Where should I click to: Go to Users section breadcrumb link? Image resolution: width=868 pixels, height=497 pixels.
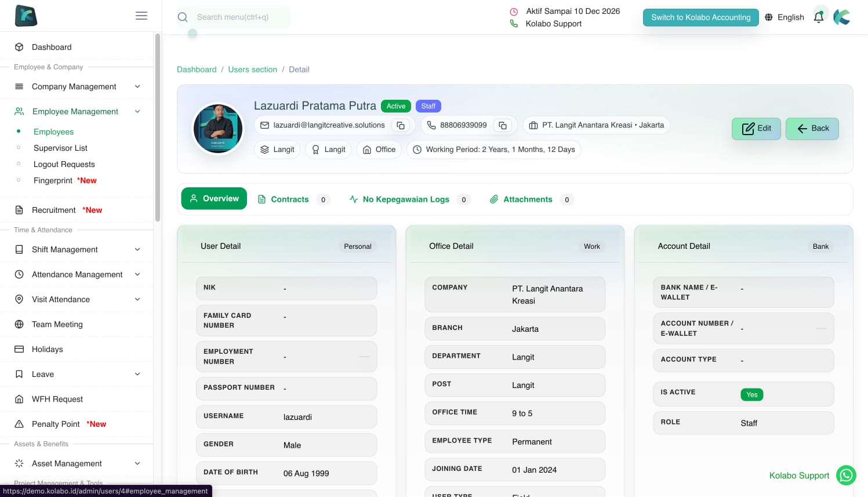pos(252,70)
